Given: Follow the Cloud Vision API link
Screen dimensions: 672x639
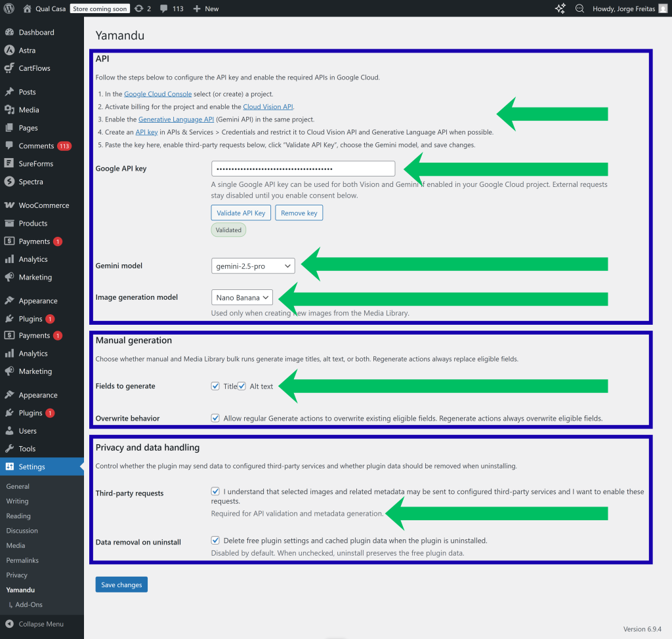Looking at the screenshot, I should click(268, 107).
